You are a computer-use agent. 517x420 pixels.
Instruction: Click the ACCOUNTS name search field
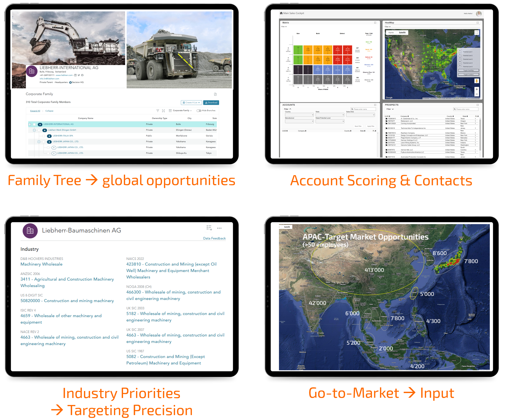363,109
